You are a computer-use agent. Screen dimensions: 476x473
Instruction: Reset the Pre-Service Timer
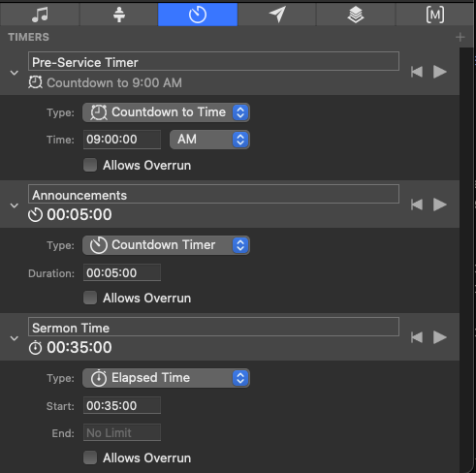417,72
